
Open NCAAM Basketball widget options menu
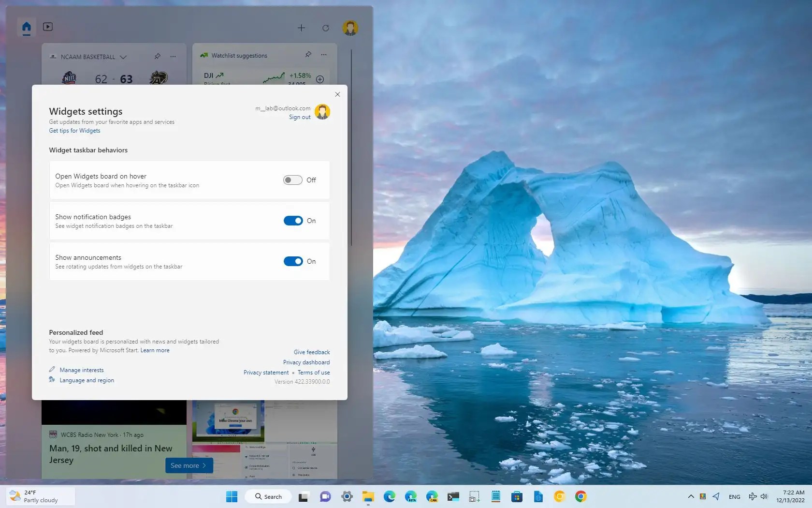click(x=173, y=57)
